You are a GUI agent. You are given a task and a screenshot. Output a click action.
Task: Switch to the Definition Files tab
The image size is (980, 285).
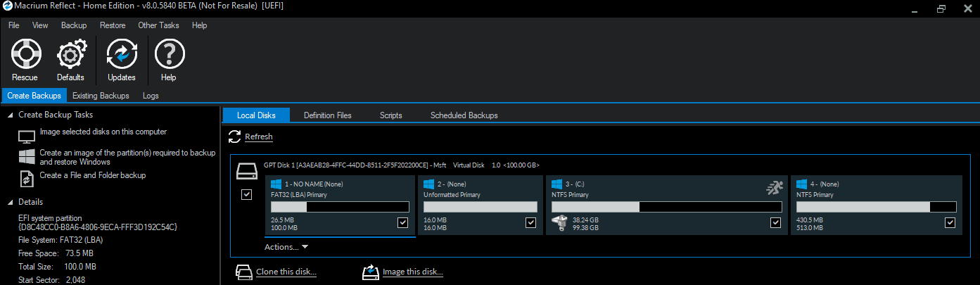click(328, 115)
